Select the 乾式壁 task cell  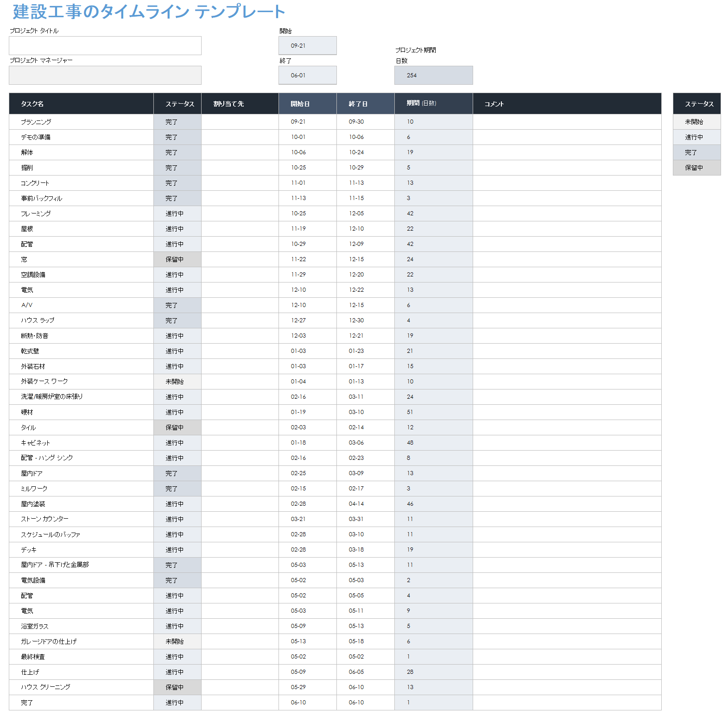tap(82, 351)
